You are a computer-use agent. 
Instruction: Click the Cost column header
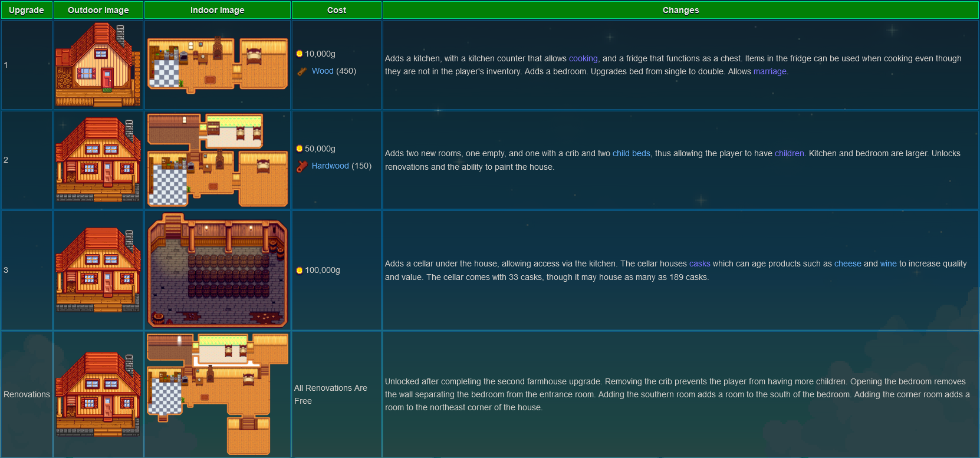tap(337, 10)
